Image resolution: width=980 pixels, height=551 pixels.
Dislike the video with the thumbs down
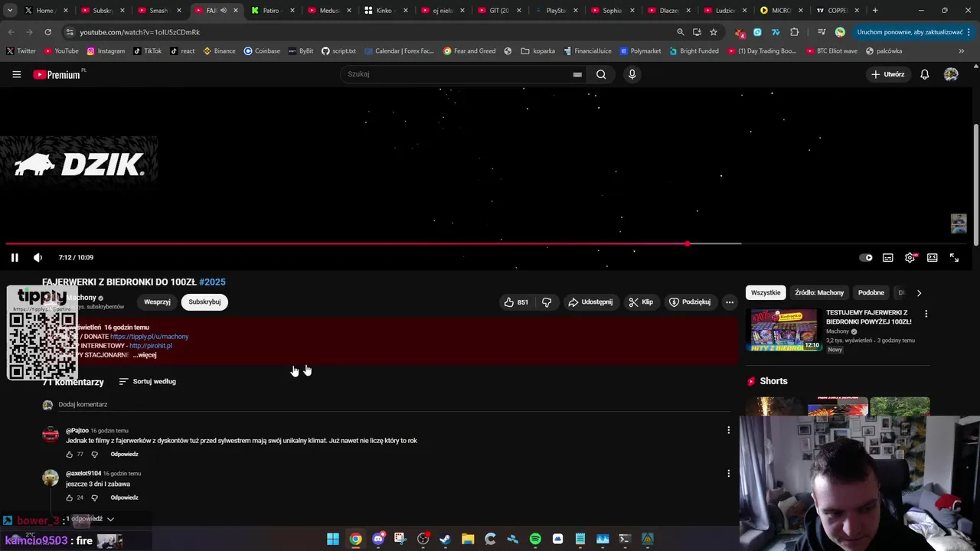547,302
